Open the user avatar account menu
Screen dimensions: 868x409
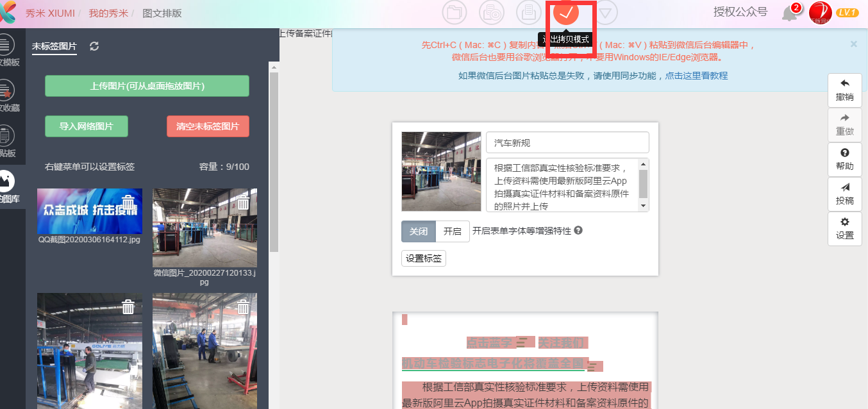820,13
